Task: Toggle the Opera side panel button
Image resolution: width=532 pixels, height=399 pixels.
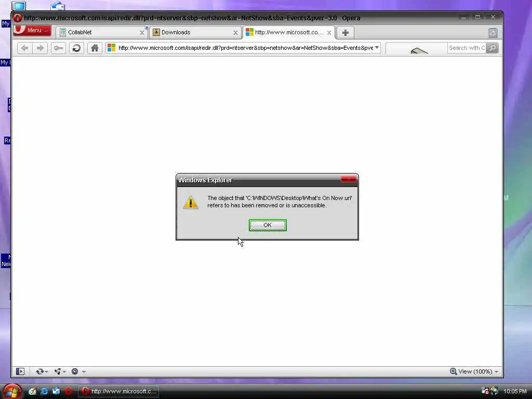Action: coord(20,371)
